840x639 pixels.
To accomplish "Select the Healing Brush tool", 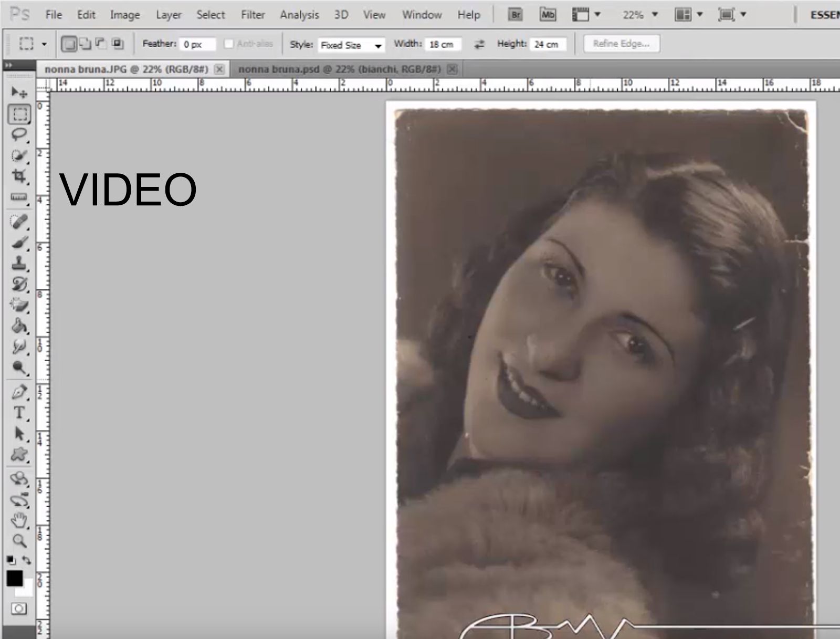I will click(x=19, y=222).
